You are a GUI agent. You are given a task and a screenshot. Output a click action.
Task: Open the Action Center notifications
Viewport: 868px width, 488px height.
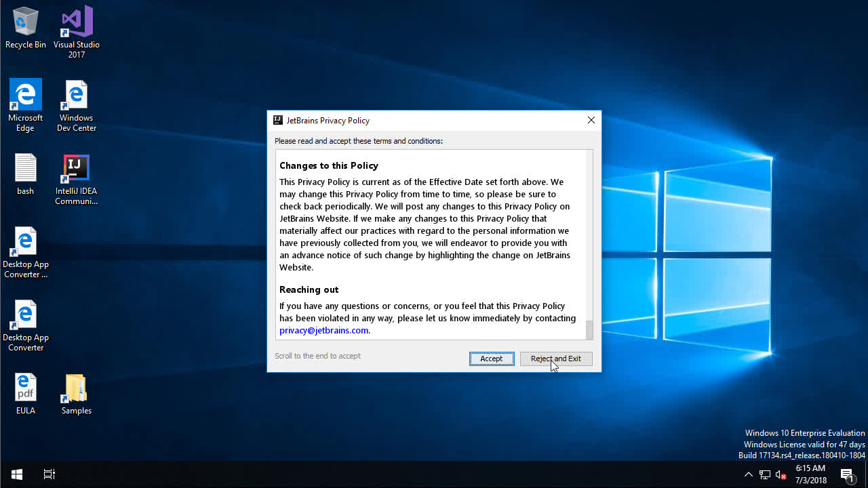click(848, 474)
